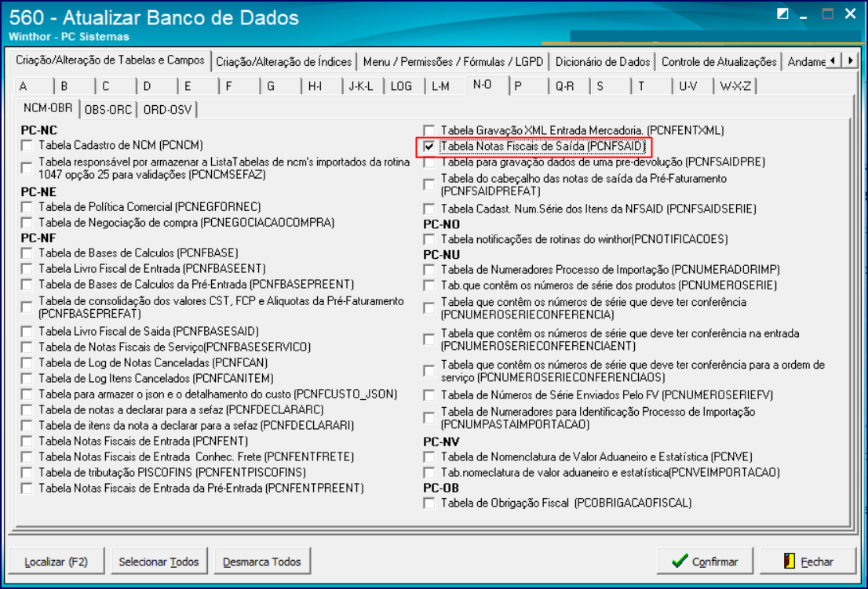
Task: Select the W-X-Z tab
Action: pyautogui.click(x=735, y=86)
